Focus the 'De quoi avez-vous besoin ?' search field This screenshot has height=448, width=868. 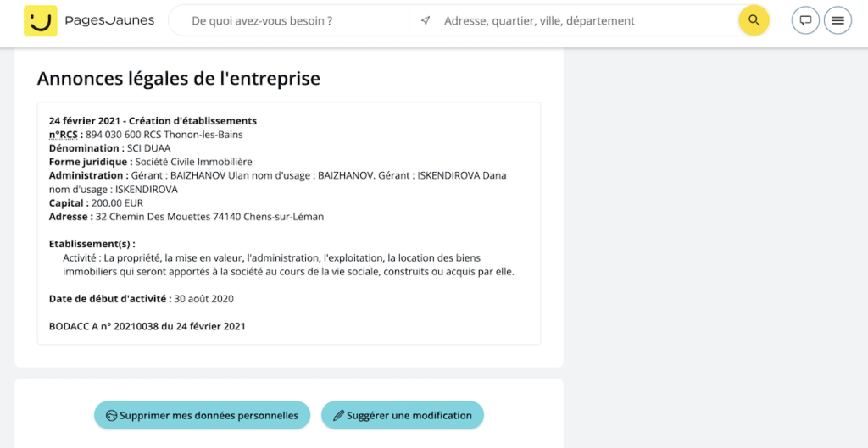(288, 20)
